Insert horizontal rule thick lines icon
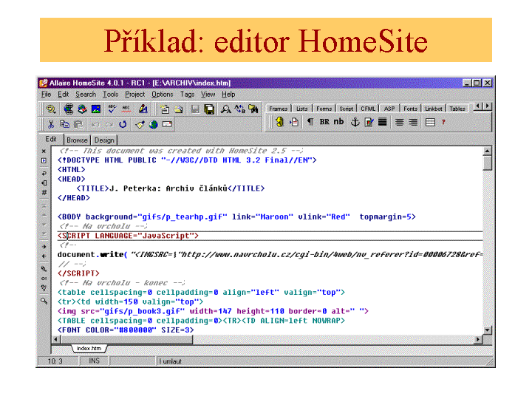Viewport: 532px width, 399px height. [x=383, y=122]
